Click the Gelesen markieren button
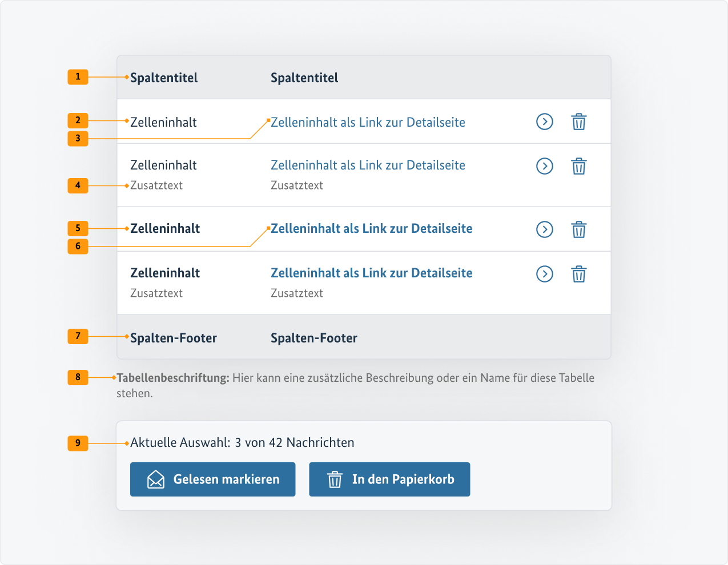The image size is (728, 565). (212, 479)
